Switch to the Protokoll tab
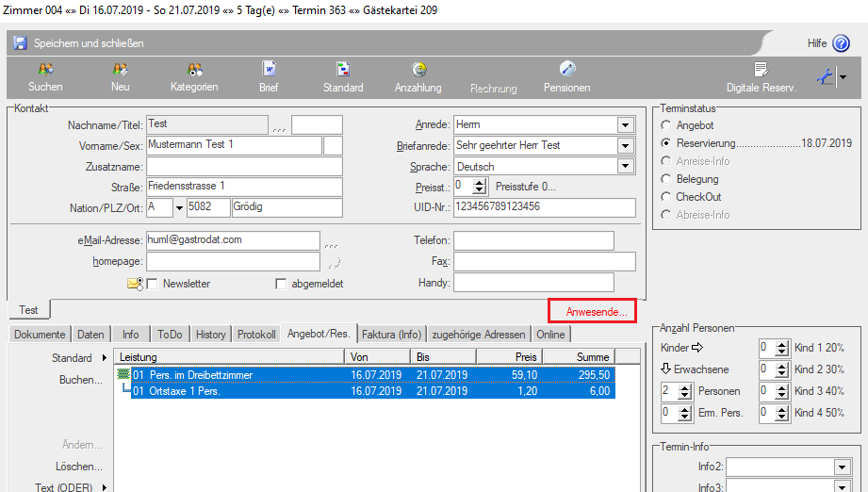The height and width of the screenshot is (492, 868). pos(257,335)
